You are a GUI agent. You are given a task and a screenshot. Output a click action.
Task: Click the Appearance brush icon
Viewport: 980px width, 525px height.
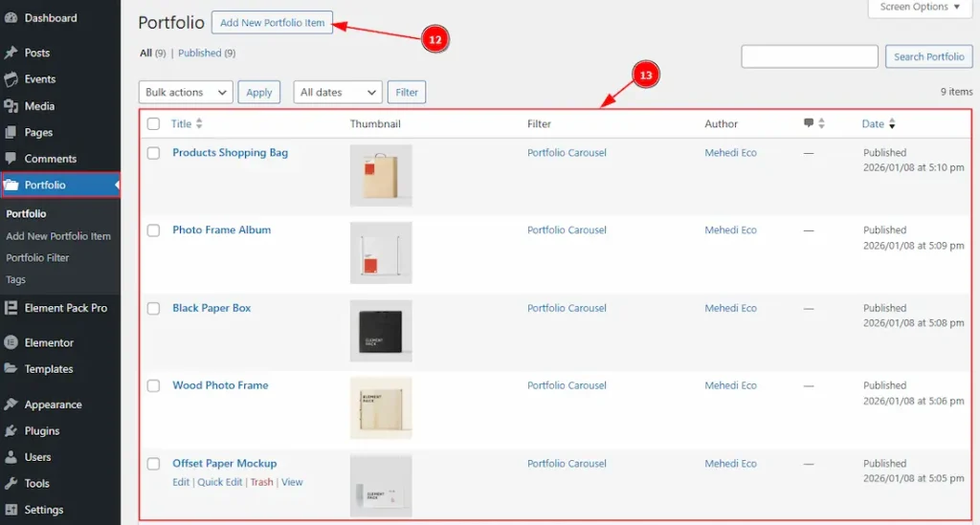click(x=11, y=405)
